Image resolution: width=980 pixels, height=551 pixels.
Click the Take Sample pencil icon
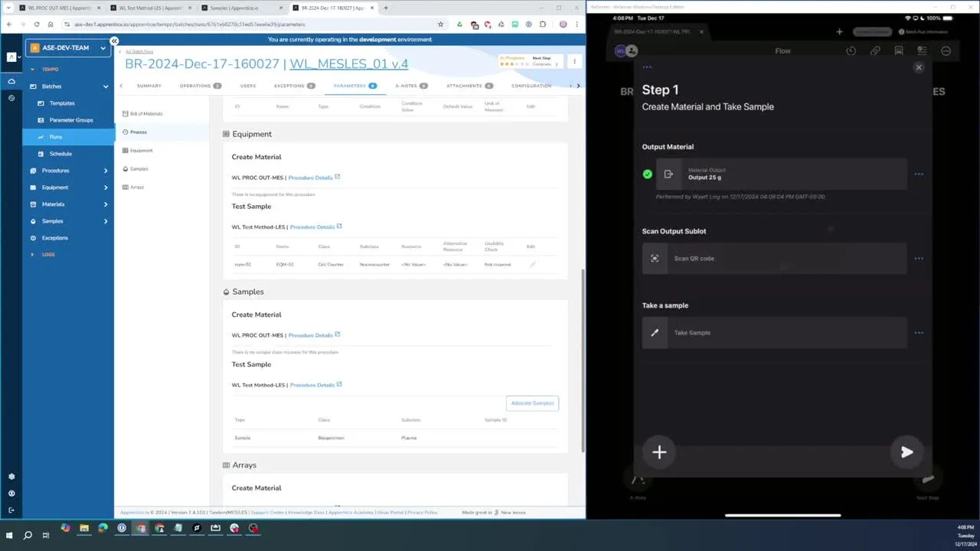[655, 333]
